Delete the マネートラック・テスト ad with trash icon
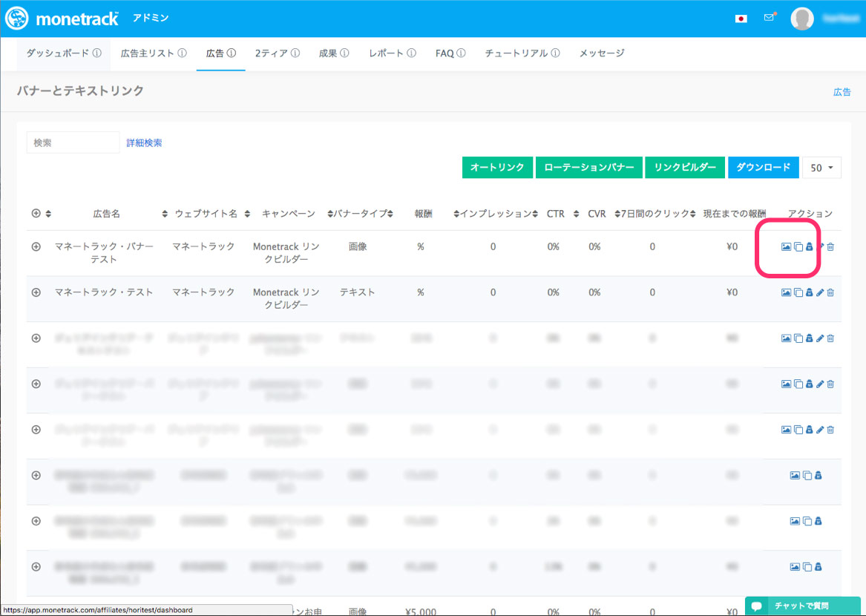 pos(830,293)
